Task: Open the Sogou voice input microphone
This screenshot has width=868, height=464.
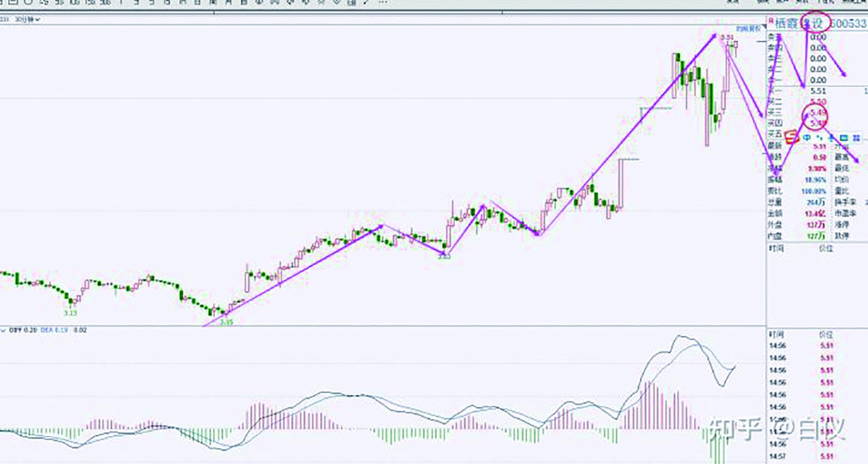Action: pyautogui.click(x=831, y=137)
